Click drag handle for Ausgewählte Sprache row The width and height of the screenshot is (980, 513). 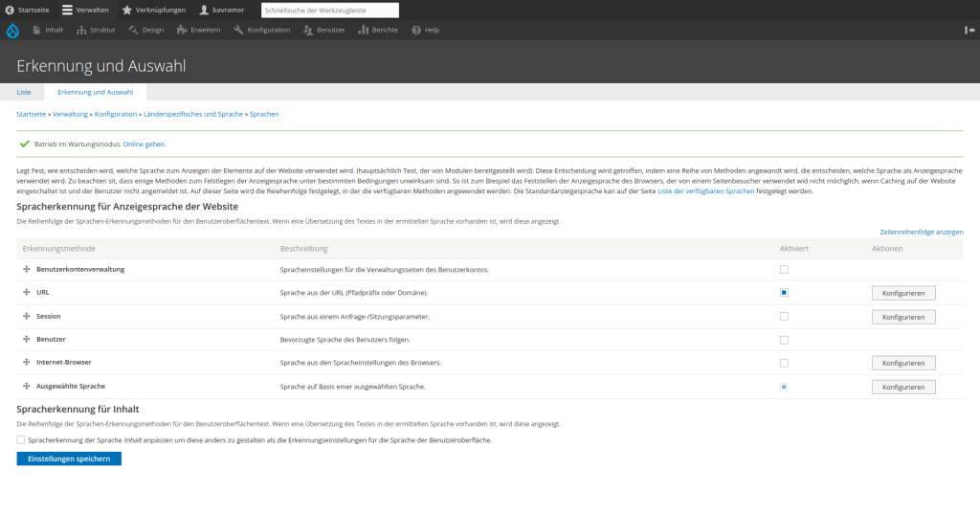click(26, 387)
